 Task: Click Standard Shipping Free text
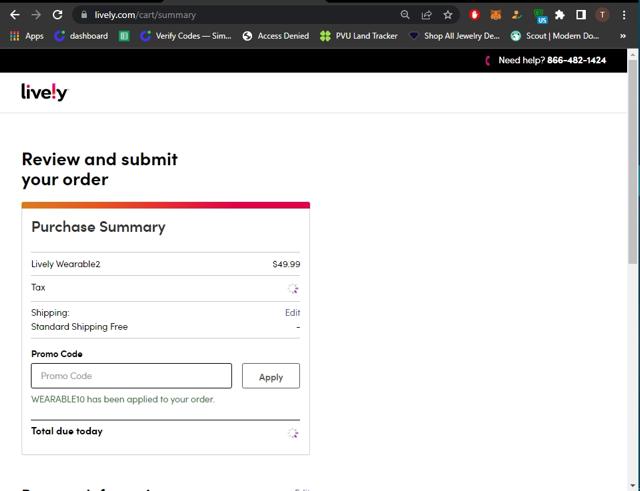[80, 327]
